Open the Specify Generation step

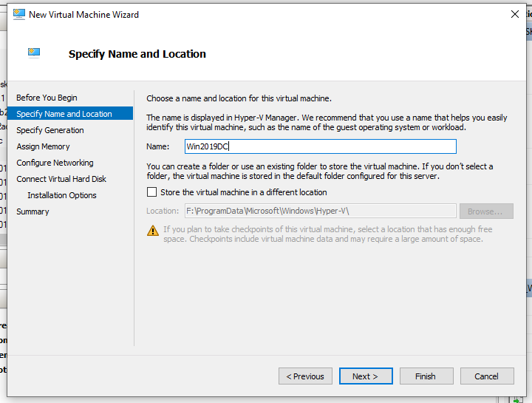[50, 130]
